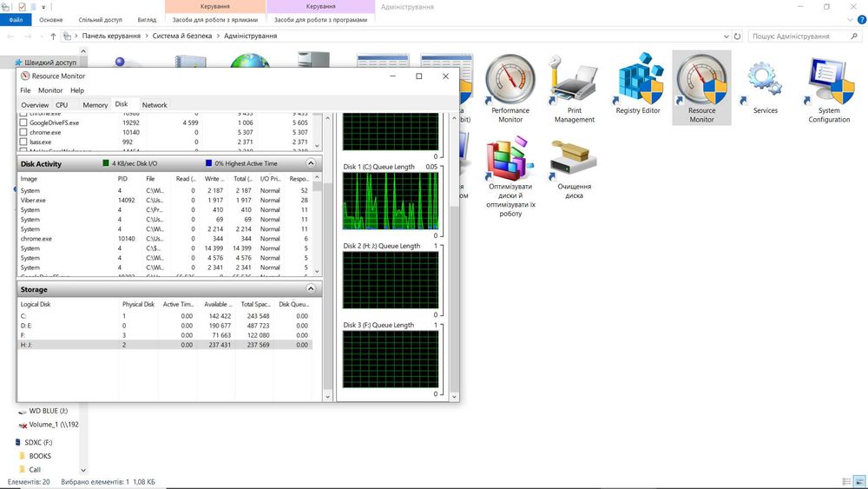The width and height of the screenshot is (868, 489).
Task: Select the SDXC (F:) drive in sidebar
Action: click(35, 442)
